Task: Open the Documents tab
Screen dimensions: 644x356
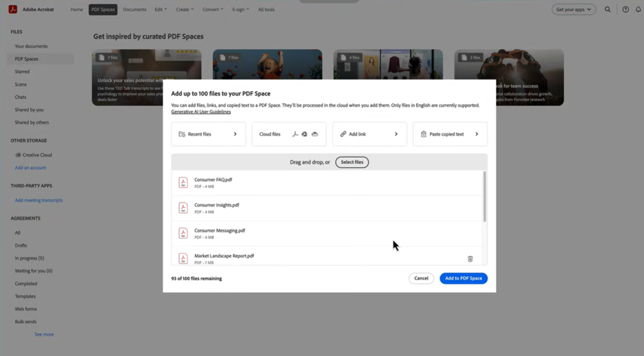Action: coord(135,9)
